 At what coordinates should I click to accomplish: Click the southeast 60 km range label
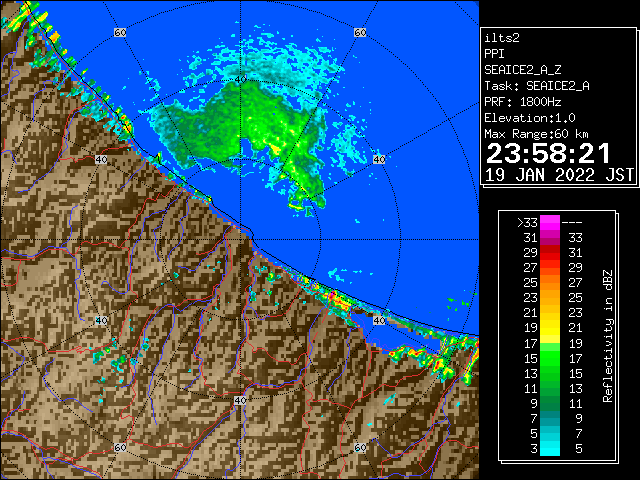coord(360,447)
